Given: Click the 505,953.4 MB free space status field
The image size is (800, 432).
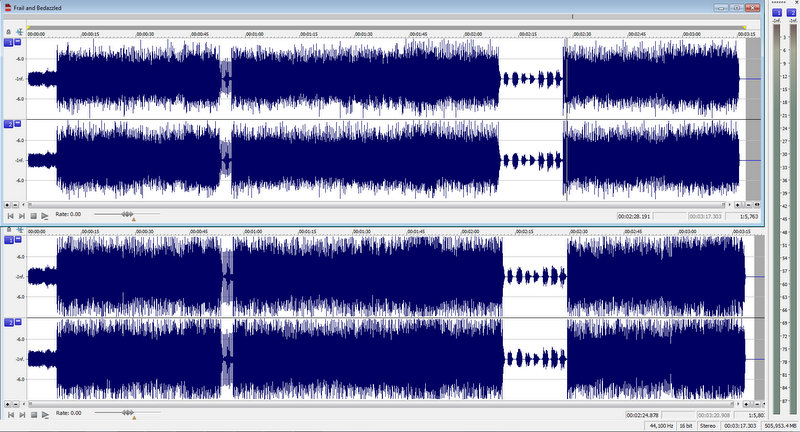Looking at the screenshot, I should point(781,425).
